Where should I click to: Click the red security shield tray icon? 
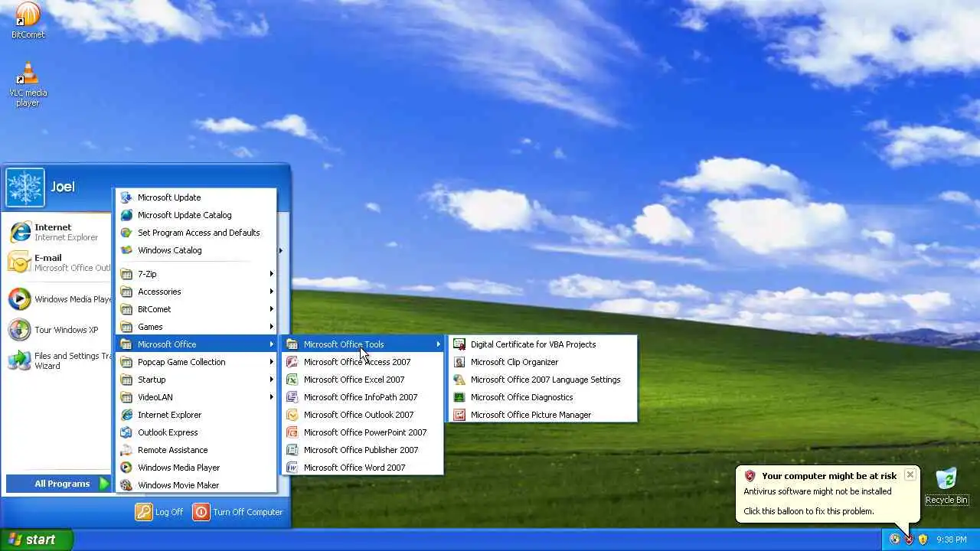[x=909, y=540]
